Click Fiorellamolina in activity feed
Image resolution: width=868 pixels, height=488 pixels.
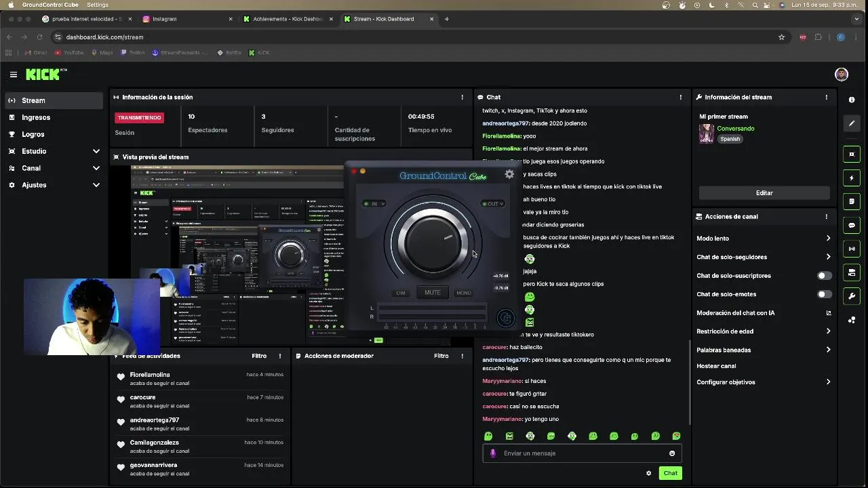150,375
